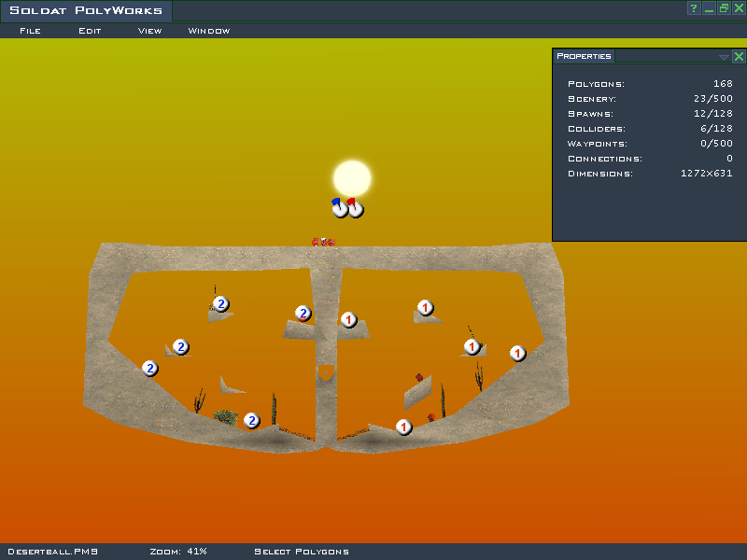
Task: Select the green bush scenery on the map floor
Action: [x=225, y=416]
